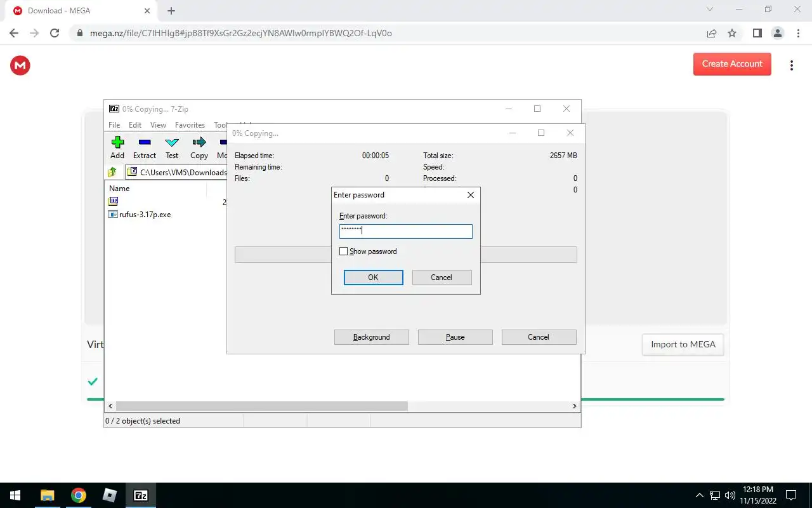Open the Windows Start menu
Viewport: 812px width, 508px height.
[x=15, y=495]
